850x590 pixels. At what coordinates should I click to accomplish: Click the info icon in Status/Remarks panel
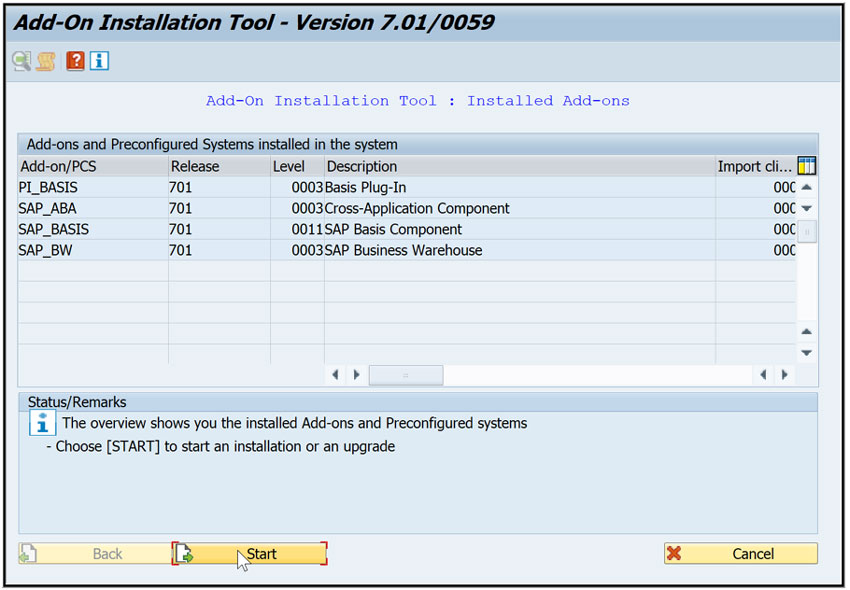coord(40,422)
